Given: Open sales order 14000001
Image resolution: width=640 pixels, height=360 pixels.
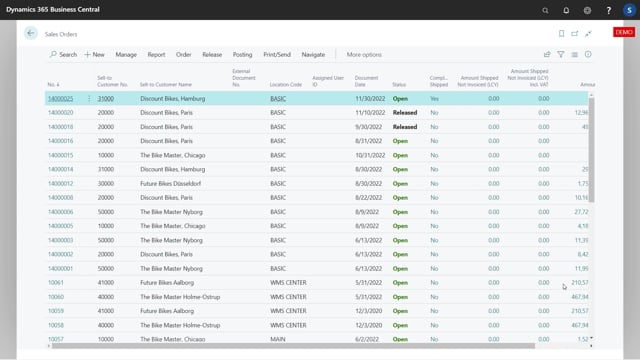Looking at the screenshot, I should coord(60,268).
